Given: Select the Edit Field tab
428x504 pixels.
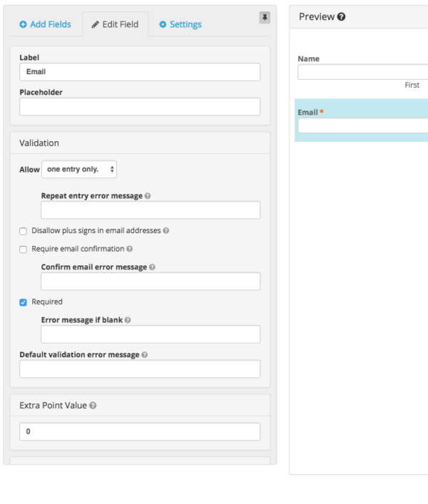Looking at the screenshot, I should pos(115,24).
